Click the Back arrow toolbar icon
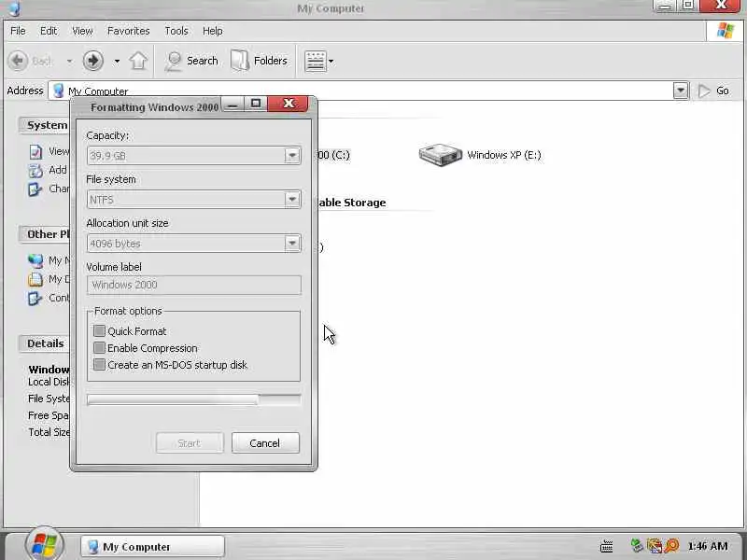Image resolution: width=747 pixels, height=560 pixels. pyautogui.click(x=18, y=61)
